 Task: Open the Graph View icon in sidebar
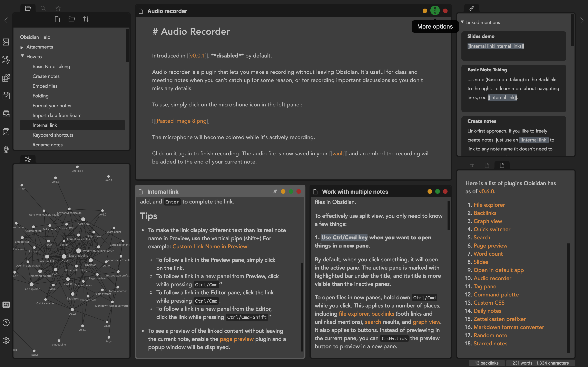6,59
